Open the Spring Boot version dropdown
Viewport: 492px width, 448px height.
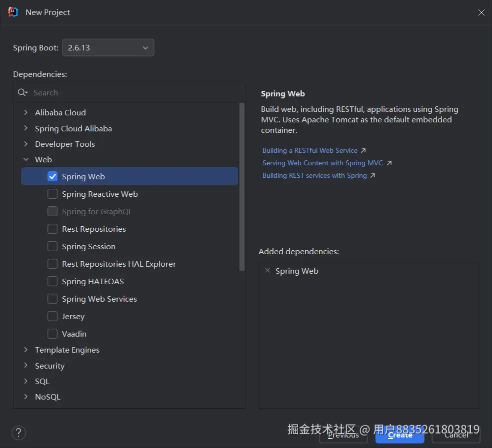point(108,47)
